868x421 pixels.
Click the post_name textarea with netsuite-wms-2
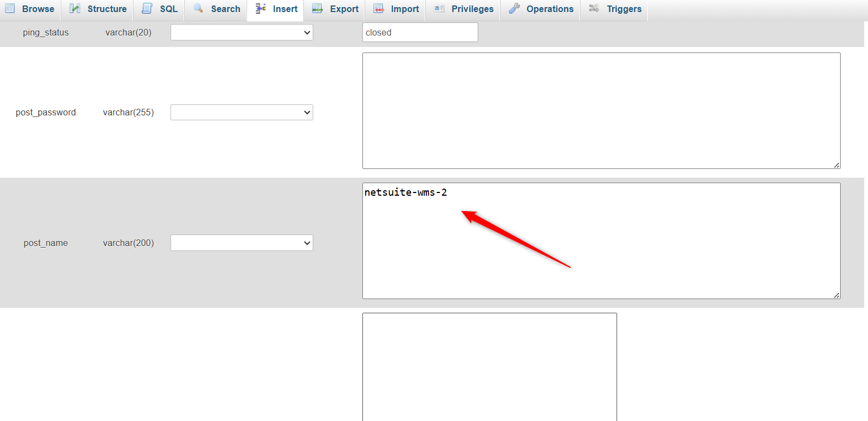coord(601,241)
